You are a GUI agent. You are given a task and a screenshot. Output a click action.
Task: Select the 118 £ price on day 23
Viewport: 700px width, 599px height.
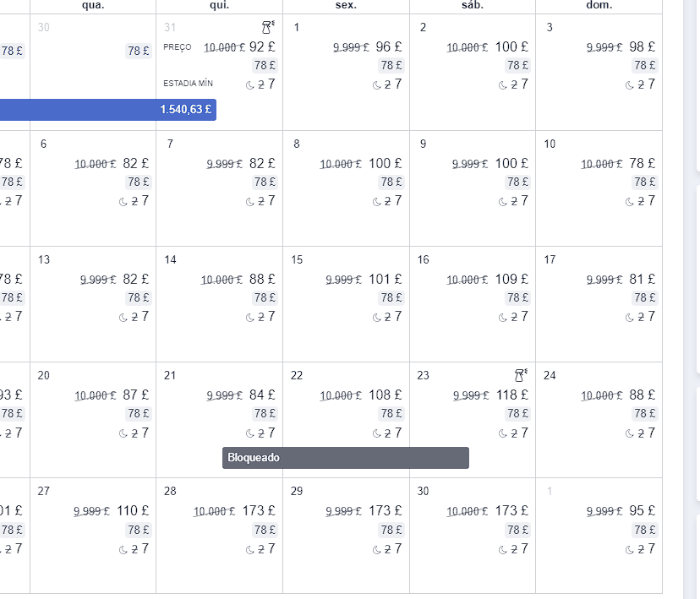point(512,395)
